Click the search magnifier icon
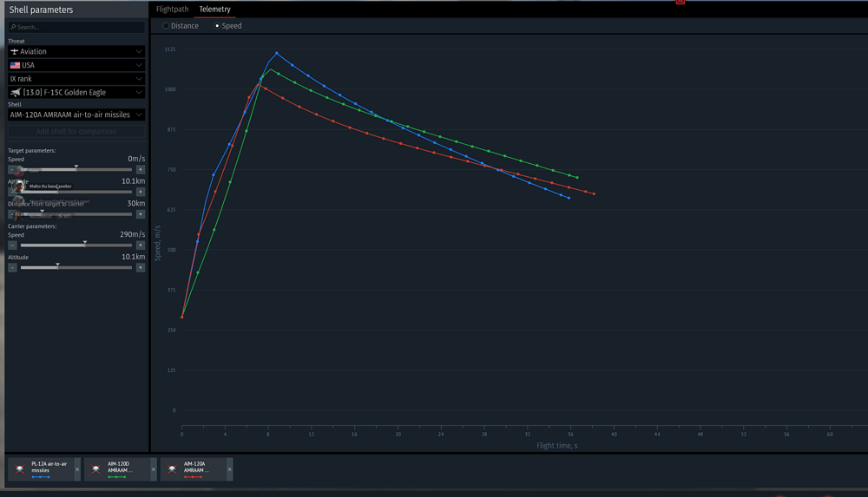The height and width of the screenshot is (497, 868). [x=13, y=27]
